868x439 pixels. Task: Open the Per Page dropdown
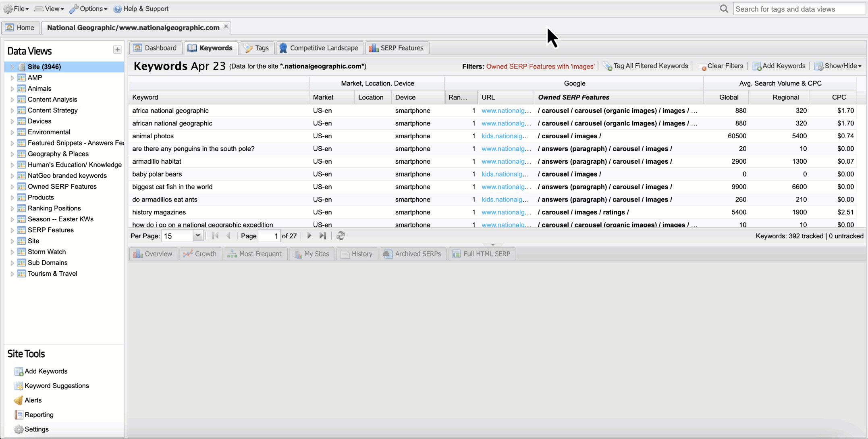(x=198, y=235)
